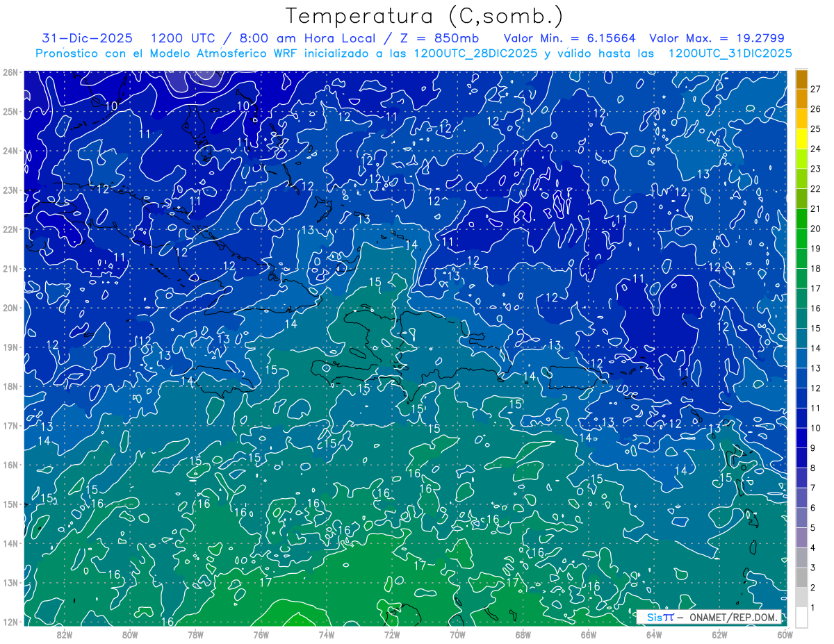
Task: Click the color bar value "8"
Action: [813, 468]
